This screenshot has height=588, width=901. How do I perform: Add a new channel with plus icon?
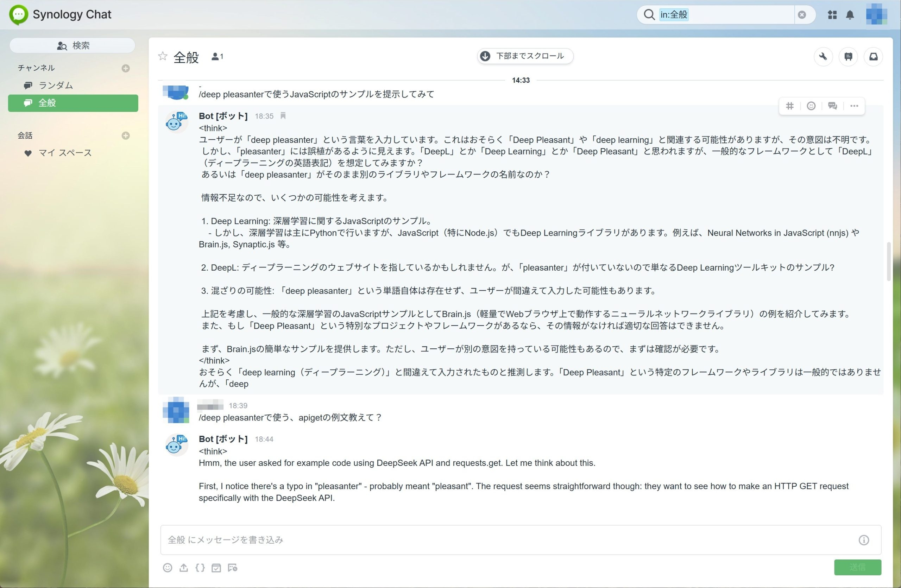(126, 68)
